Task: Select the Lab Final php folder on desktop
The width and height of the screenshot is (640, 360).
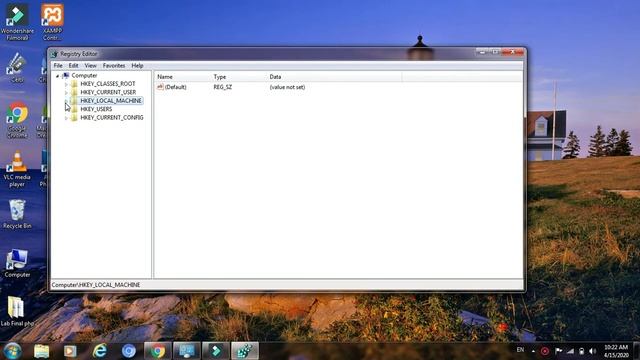Action: (x=17, y=311)
